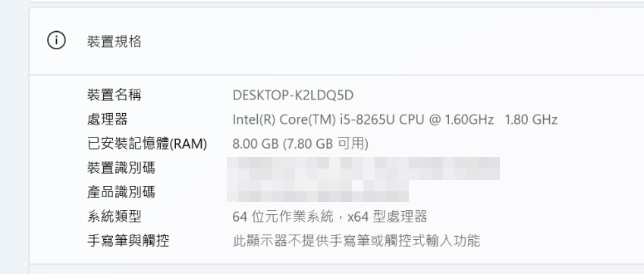
Task: Select the 裝置名稱 label
Action: point(115,96)
